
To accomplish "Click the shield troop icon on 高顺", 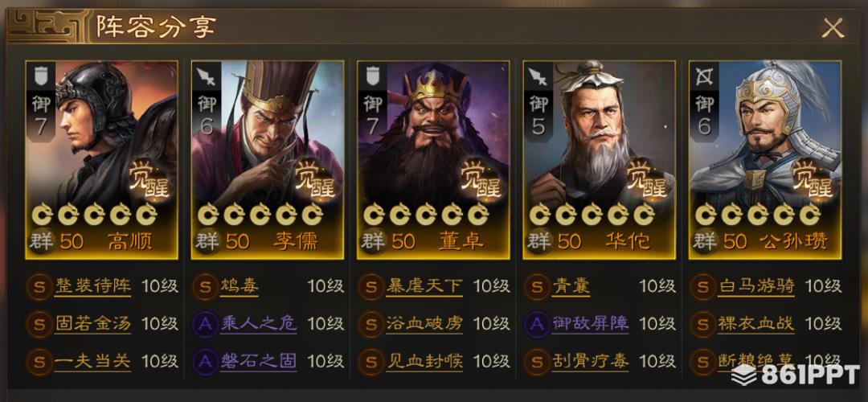I will point(41,76).
